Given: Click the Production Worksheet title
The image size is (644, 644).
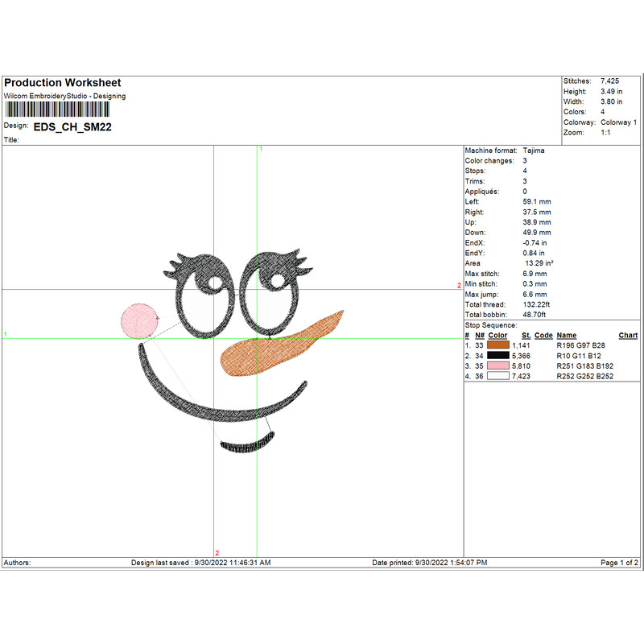Looking at the screenshot, I should click(x=63, y=83).
